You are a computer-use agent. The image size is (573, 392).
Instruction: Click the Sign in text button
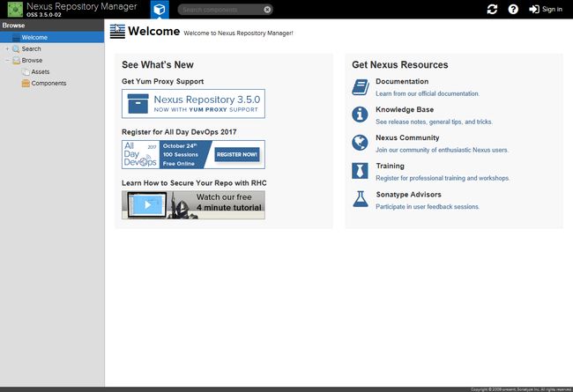[x=552, y=9]
